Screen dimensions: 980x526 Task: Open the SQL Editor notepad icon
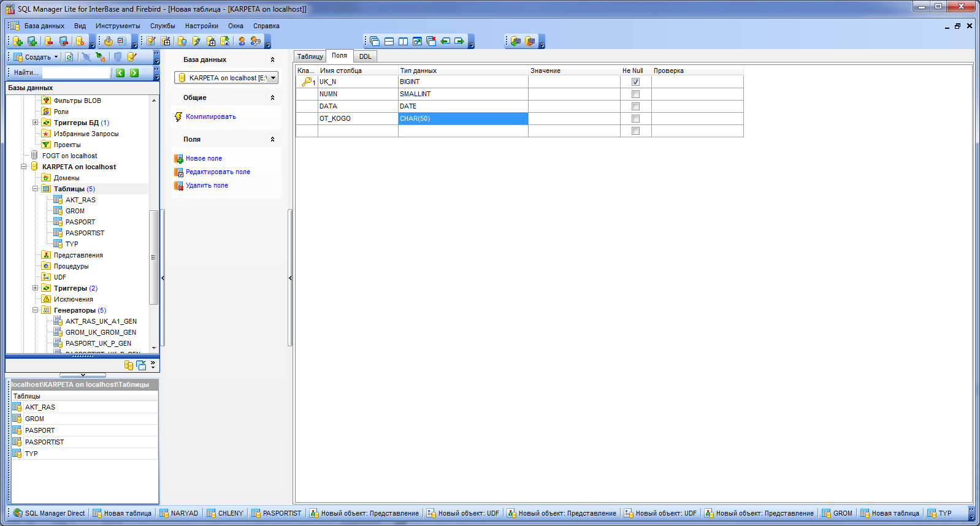point(151,41)
